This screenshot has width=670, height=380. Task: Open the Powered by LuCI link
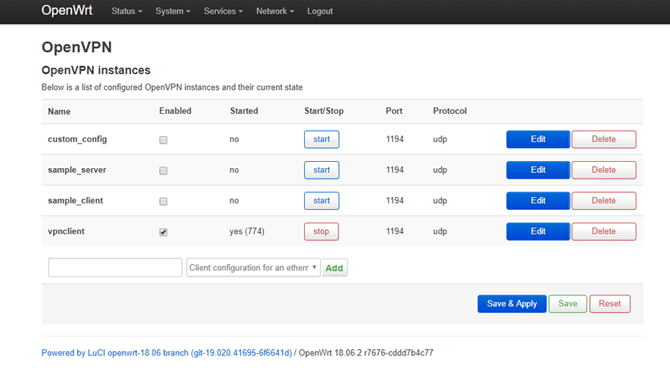click(167, 353)
